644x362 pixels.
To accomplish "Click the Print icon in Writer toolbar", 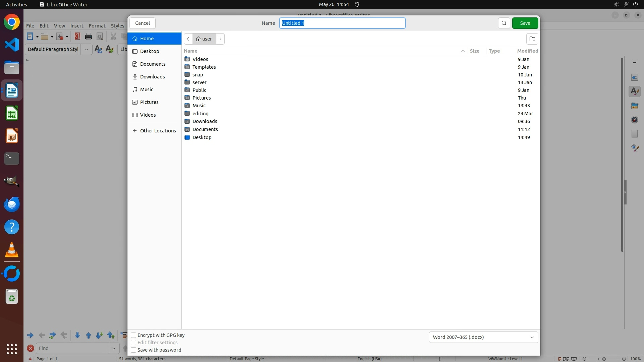I will (x=89, y=37).
